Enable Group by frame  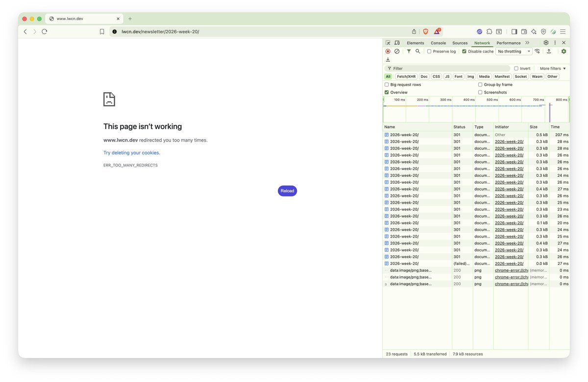click(480, 85)
